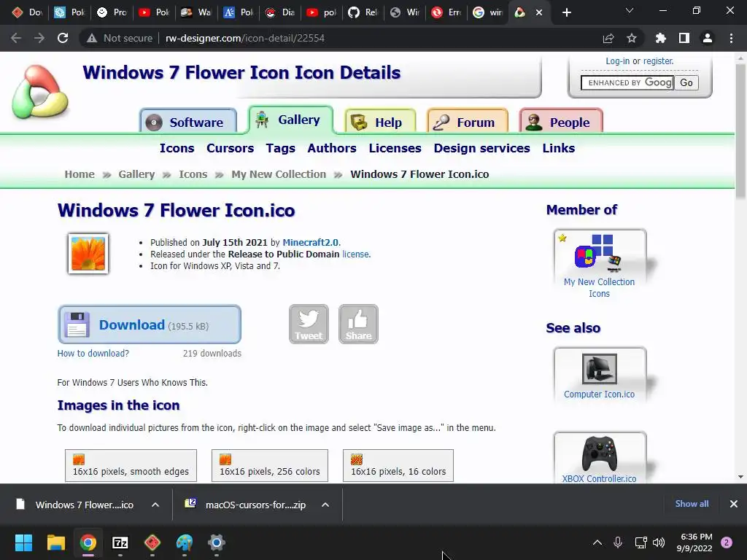Close the downloads bar
This screenshot has width=747, height=560.
tap(734, 504)
